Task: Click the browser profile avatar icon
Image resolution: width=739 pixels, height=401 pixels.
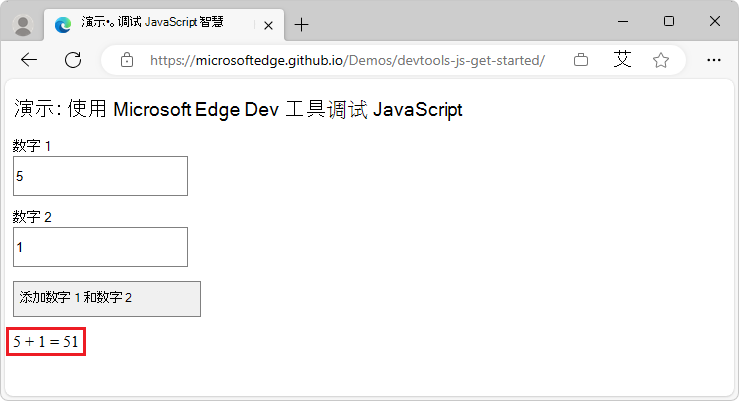Action: pyautogui.click(x=23, y=25)
